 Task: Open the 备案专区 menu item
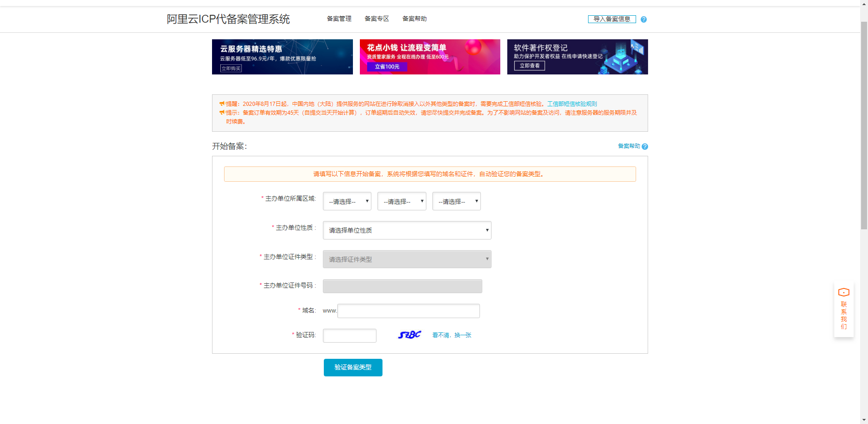click(376, 18)
